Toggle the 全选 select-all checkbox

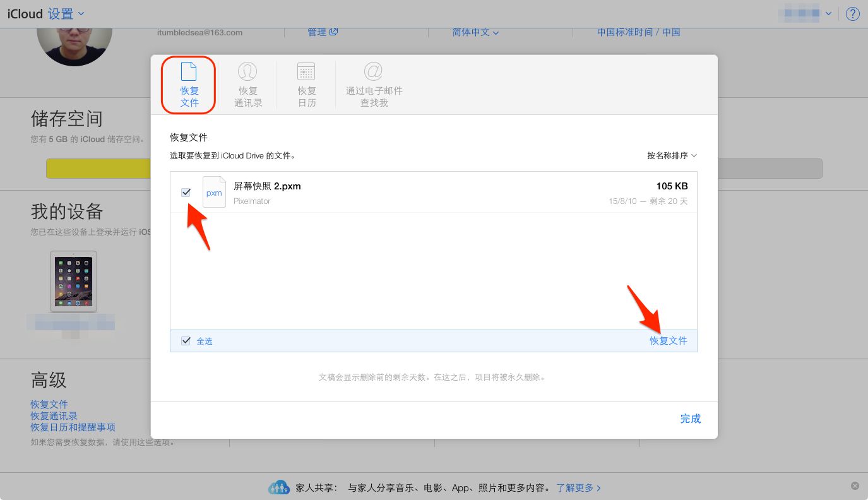186,340
